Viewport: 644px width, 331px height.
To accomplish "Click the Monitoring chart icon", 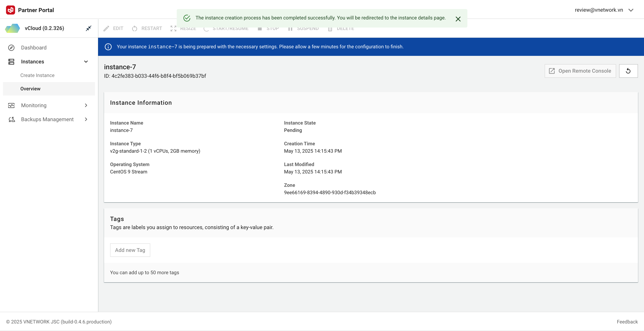I will point(11,105).
